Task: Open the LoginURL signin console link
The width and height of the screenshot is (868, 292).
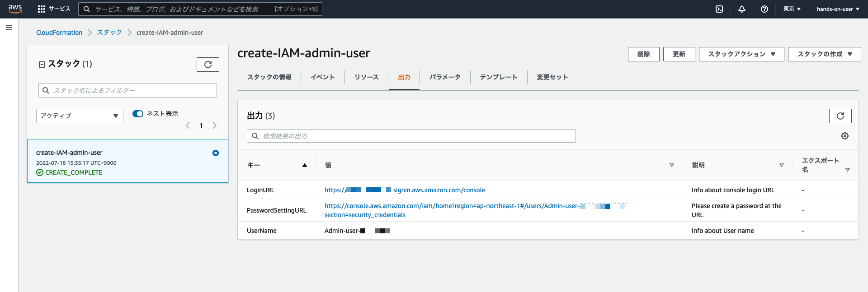Action: coord(405,190)
